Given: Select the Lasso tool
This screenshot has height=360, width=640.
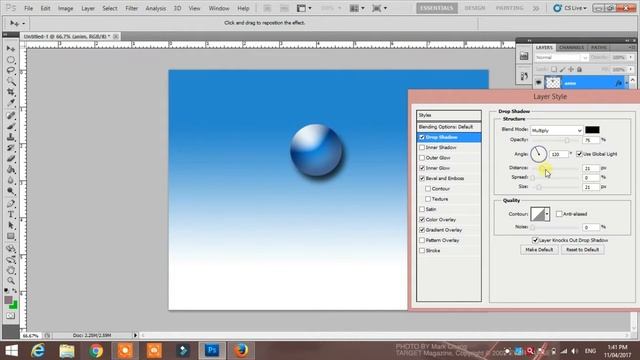Looking at the screenshot, I should click(11, 71).
